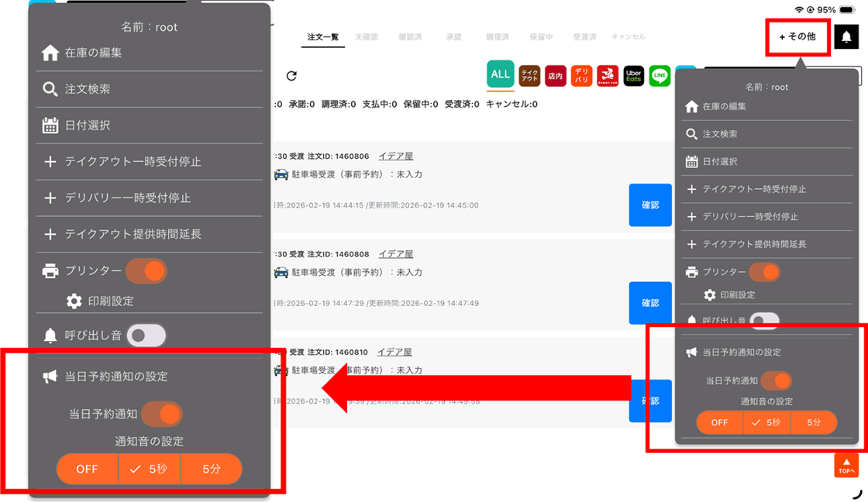
Task: Open the + その他 menu in the header
Action: [797, 36]
